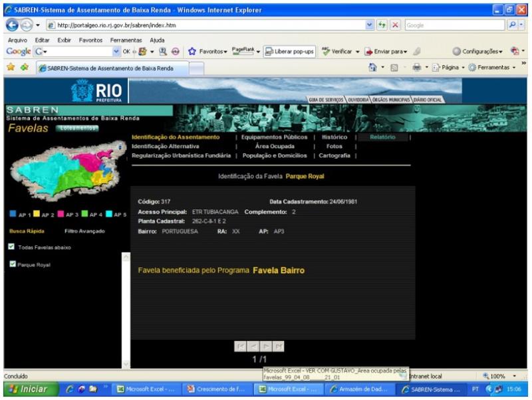Click the Favorites Center star icon

point(10,68)
